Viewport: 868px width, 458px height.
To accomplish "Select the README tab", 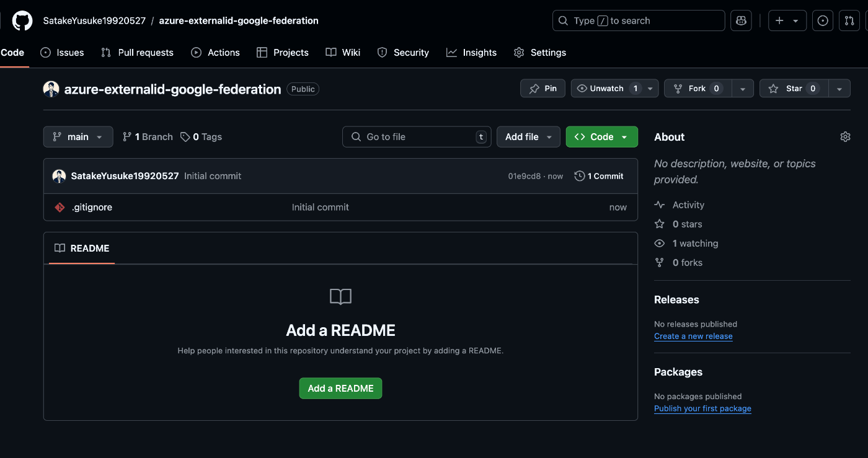I will tap(82, 249).
